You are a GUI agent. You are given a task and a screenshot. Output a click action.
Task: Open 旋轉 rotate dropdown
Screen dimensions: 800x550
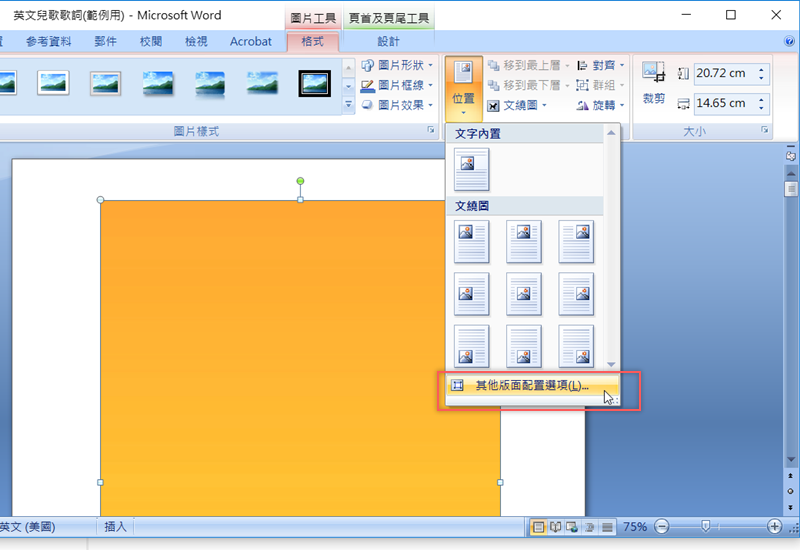point(601,105)
